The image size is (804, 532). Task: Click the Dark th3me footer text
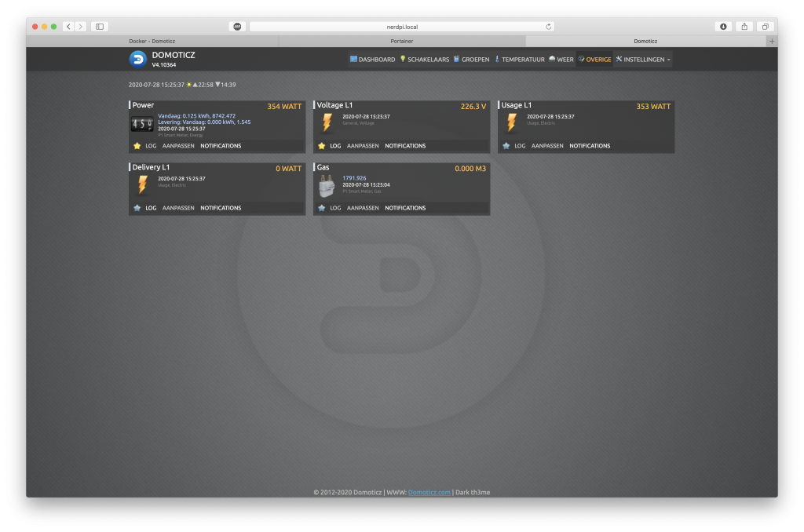473,493
